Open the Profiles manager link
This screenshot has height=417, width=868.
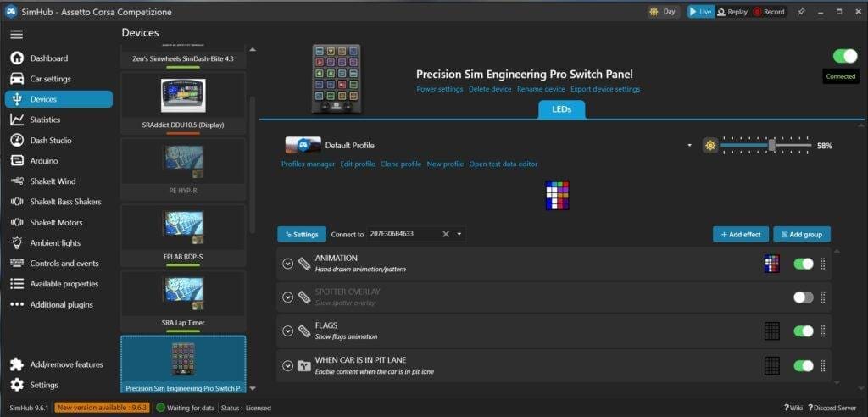coord(308,164)
